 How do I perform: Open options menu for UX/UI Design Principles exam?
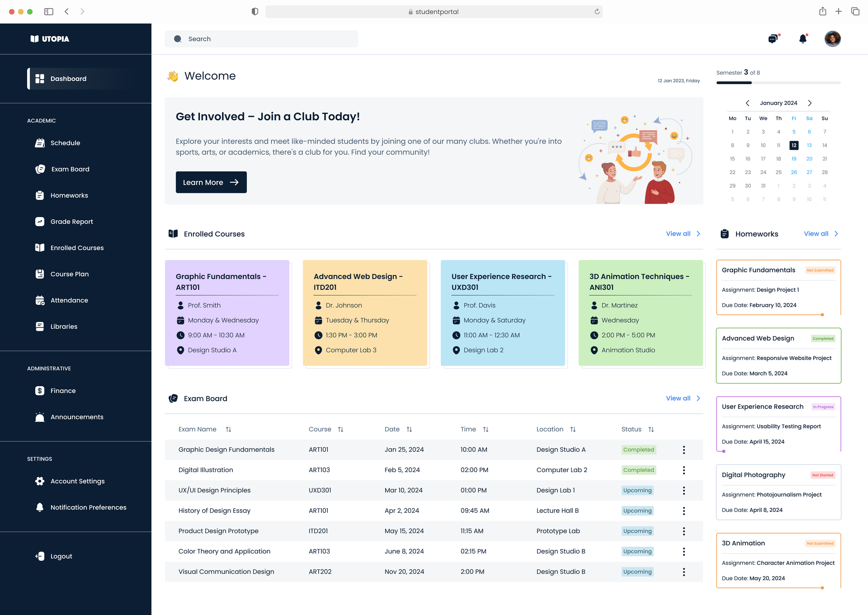click(684, 491)
